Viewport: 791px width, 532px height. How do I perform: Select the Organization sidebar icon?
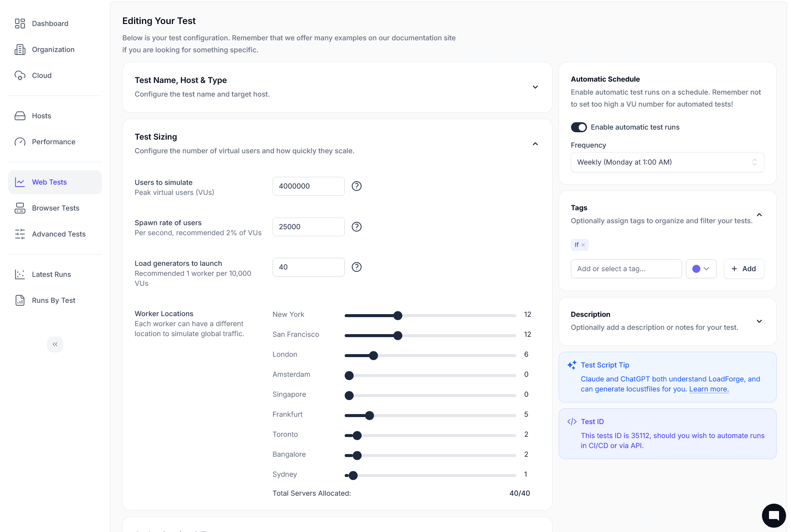pos(20,49)
